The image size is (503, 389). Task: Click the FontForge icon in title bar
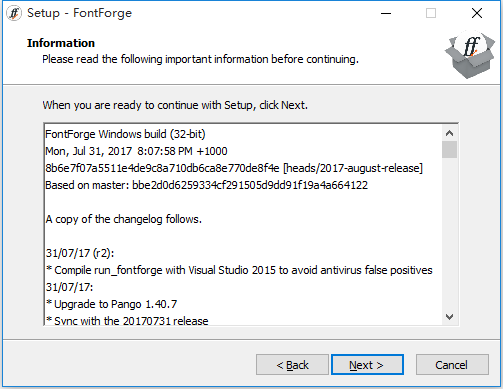[14, 13]
